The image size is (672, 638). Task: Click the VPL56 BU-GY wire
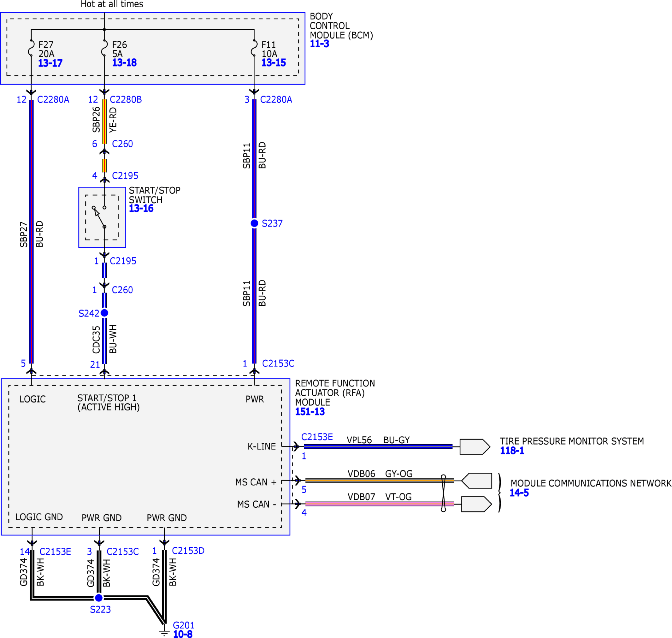point(378,446)
